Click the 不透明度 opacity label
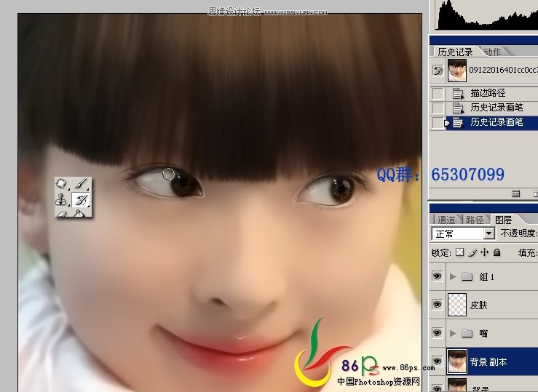The height and width of the screenshot is (392, 538). (x=519, y=233)
